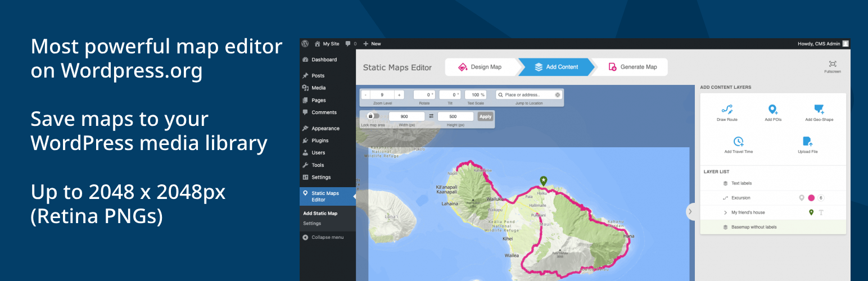
Task: Open the Generate Map step tab
Action: [632, 67]
